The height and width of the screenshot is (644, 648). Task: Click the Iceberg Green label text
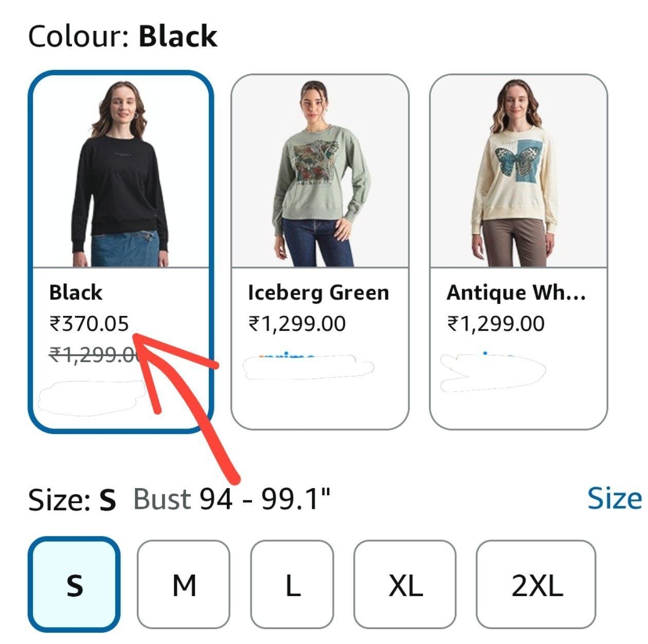tap(318, 293)
